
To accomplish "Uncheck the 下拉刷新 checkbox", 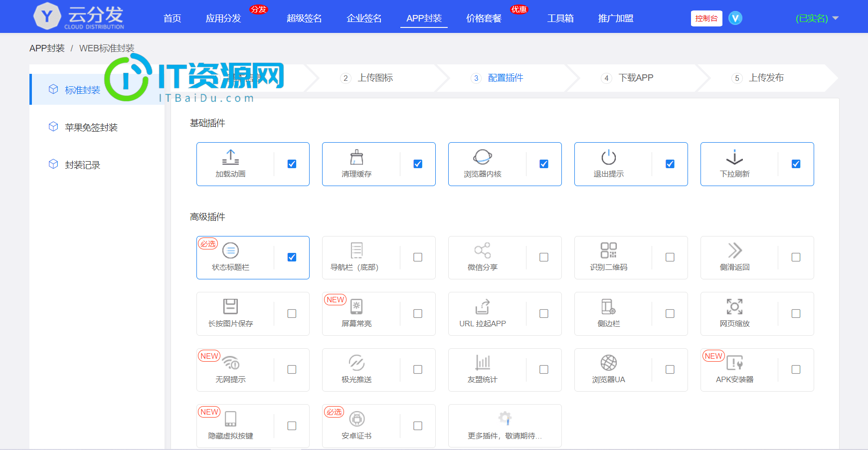I will 796,164.
